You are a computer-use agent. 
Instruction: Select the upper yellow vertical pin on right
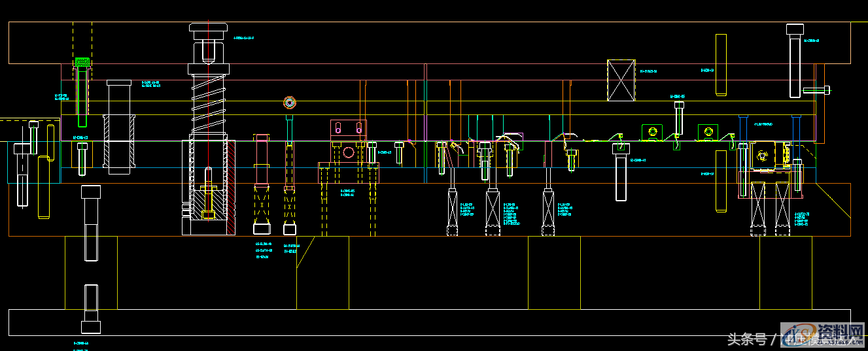[721, 65]
